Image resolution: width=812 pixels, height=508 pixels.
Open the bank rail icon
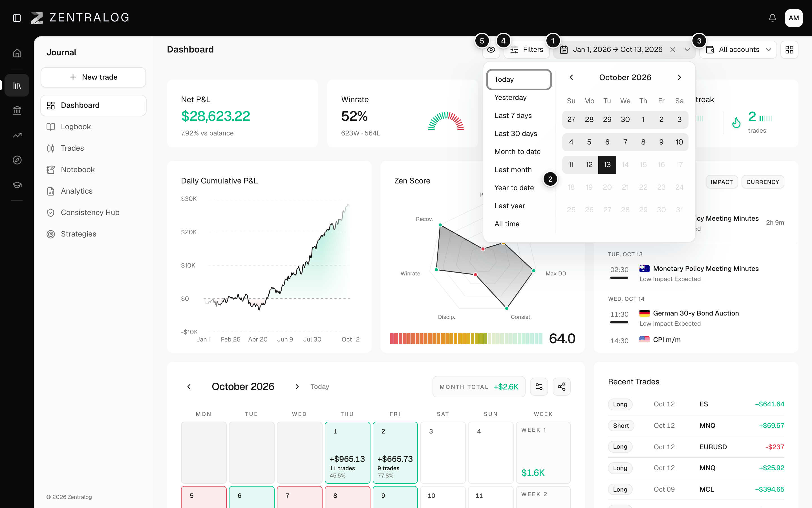[17, 110]
